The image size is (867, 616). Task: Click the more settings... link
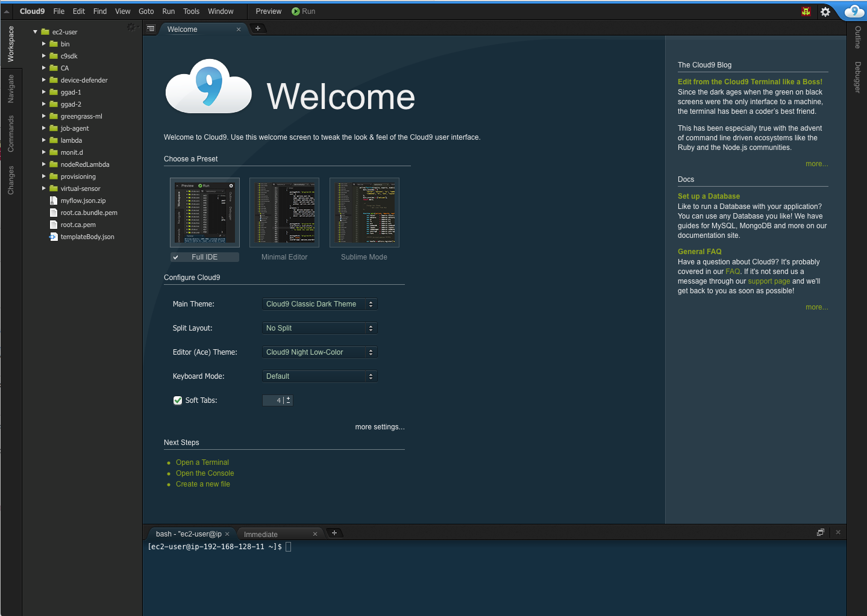pyautogui.click(x=380, y=427)
